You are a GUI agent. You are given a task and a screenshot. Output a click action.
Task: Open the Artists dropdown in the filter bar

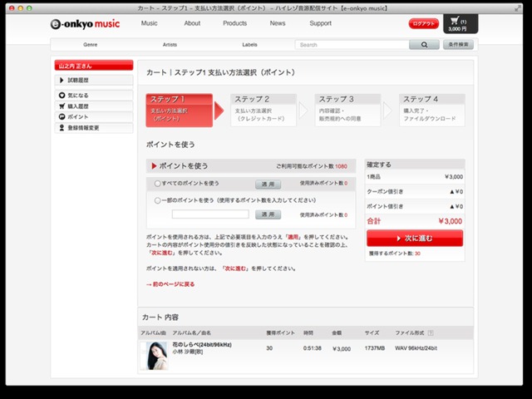169,45
